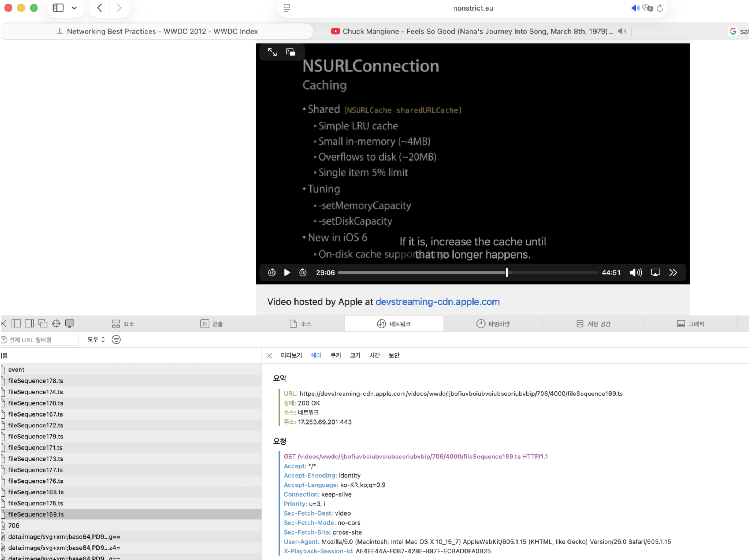Close the request detail pane
Image resolution: width=752 pixels, height=560 pixels.
click(x=269, y=355)
